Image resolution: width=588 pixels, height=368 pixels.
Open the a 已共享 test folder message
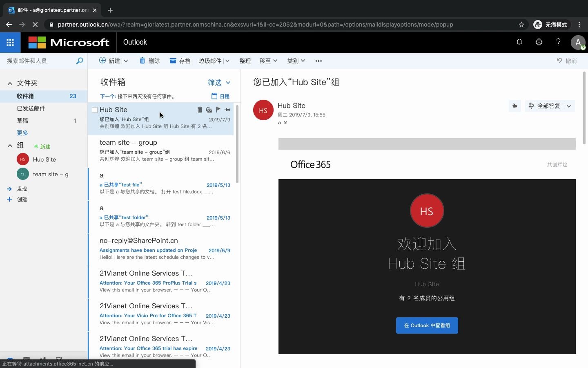coord(161,217)
